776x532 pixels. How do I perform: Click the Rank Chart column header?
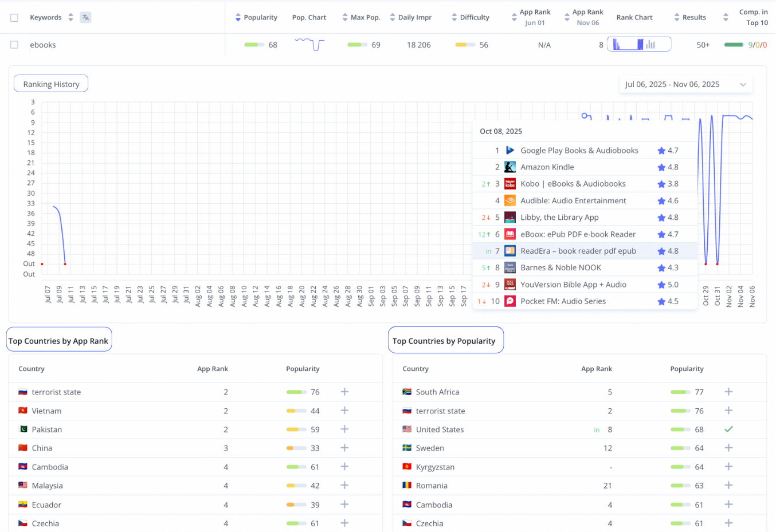coord(634,18)
